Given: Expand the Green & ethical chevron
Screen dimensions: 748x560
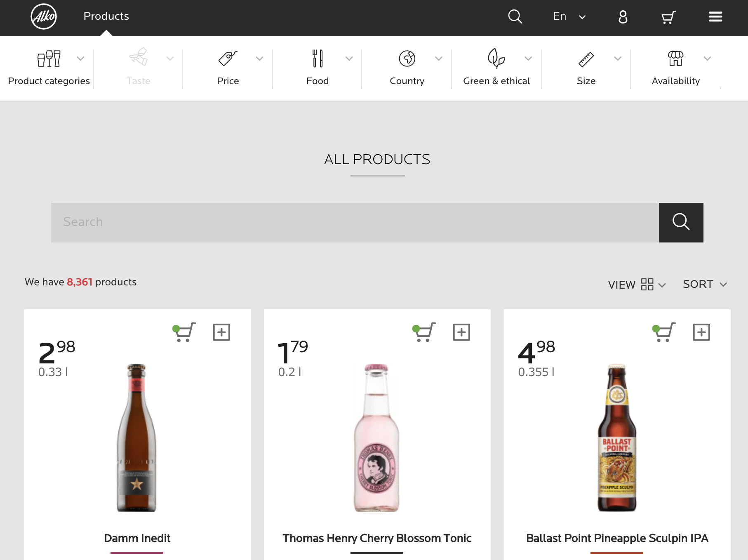Looking at the screenshot, I should pyautogui.click(x=528, y=59).
